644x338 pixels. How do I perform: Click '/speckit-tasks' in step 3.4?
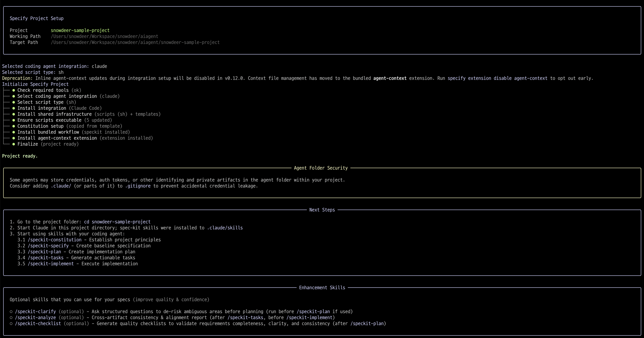click(45, 258)
